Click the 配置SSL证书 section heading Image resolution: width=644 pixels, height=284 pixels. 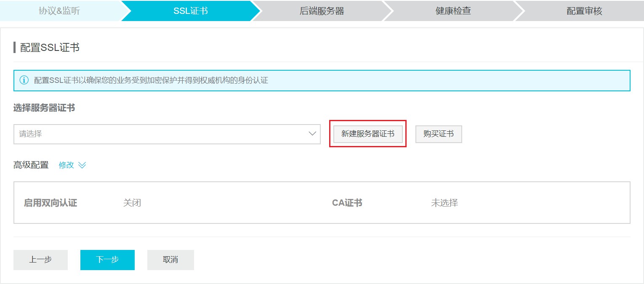click(50, 48)
